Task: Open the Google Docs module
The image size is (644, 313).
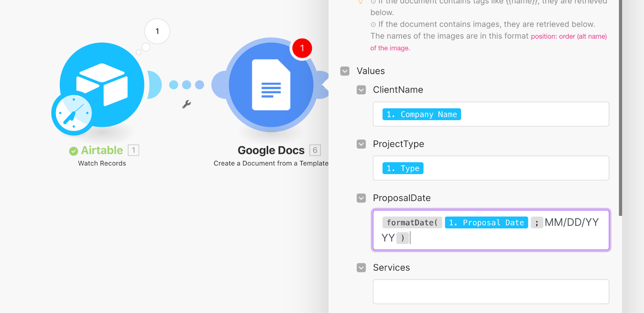Action: [271, 85]
